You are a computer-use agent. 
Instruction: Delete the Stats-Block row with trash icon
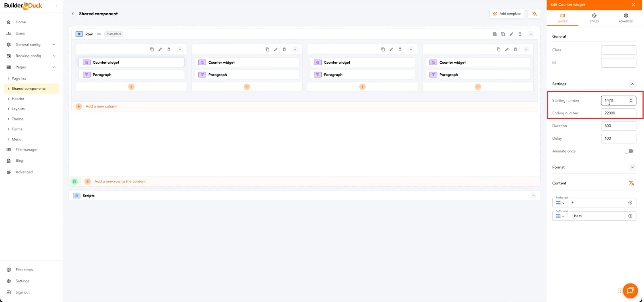click(520, 34)
